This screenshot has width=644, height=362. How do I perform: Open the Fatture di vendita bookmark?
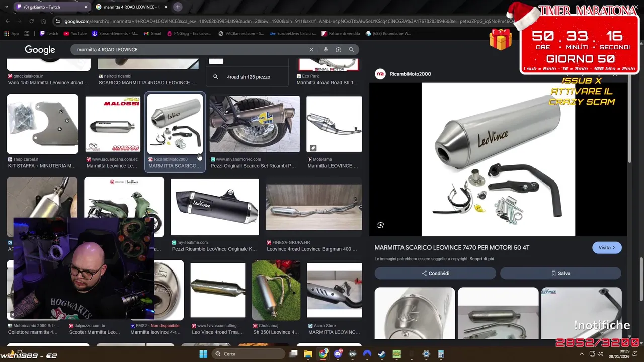(x=341, y=34)
